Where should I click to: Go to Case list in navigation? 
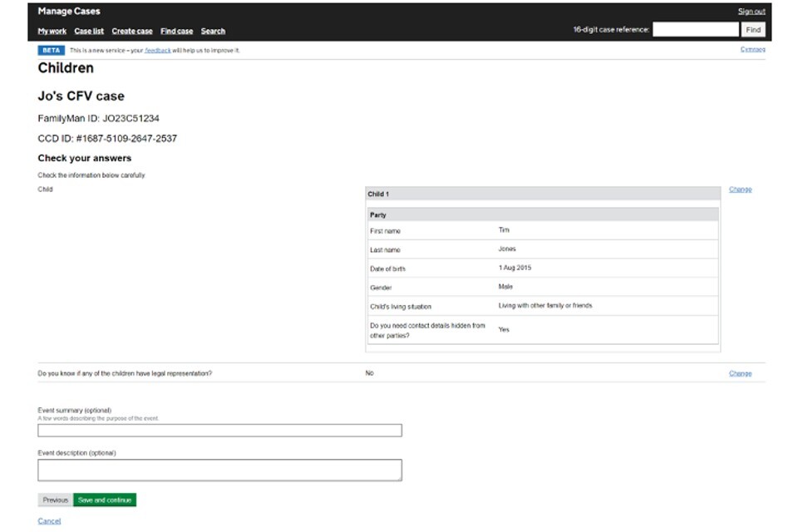(x=89, y=32)
